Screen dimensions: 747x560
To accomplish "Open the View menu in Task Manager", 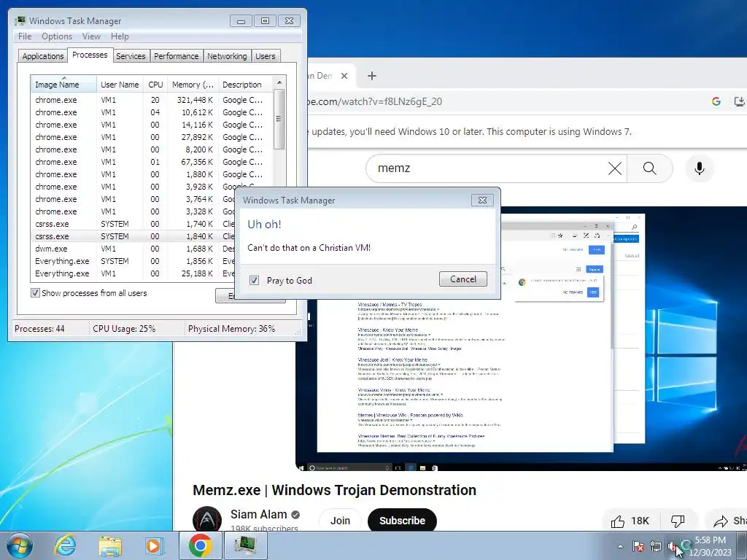I will point(91,36).
